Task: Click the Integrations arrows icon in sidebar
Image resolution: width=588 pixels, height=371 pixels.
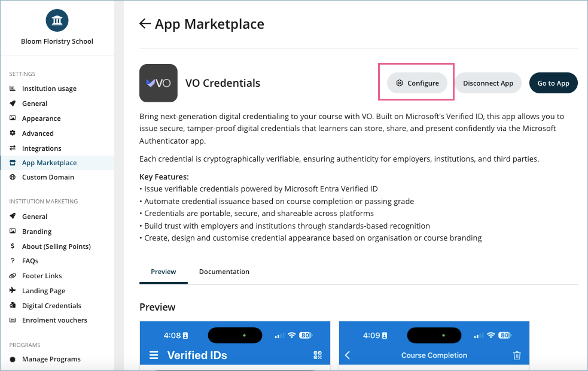Action: [13, 148]
